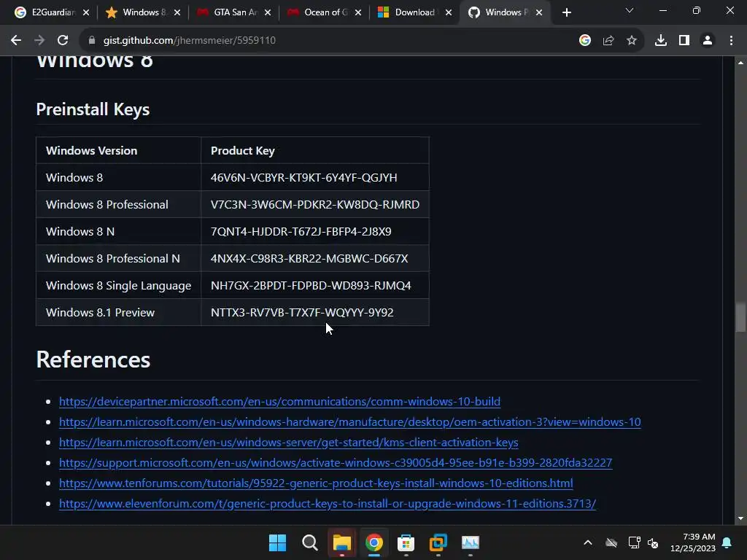The width and height of the screenshot is (747, 560).
Task: Open the network display tray icon
Action: (634, 542)
